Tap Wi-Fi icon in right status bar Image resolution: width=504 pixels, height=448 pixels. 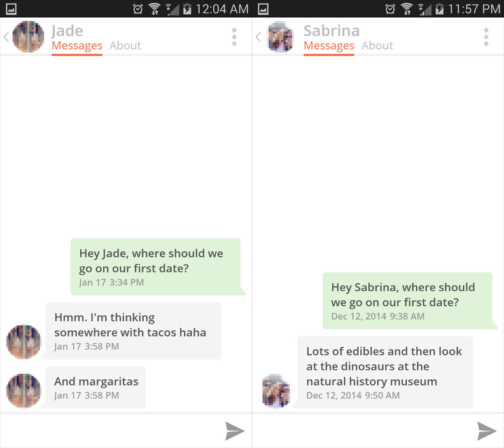(407, 9)
